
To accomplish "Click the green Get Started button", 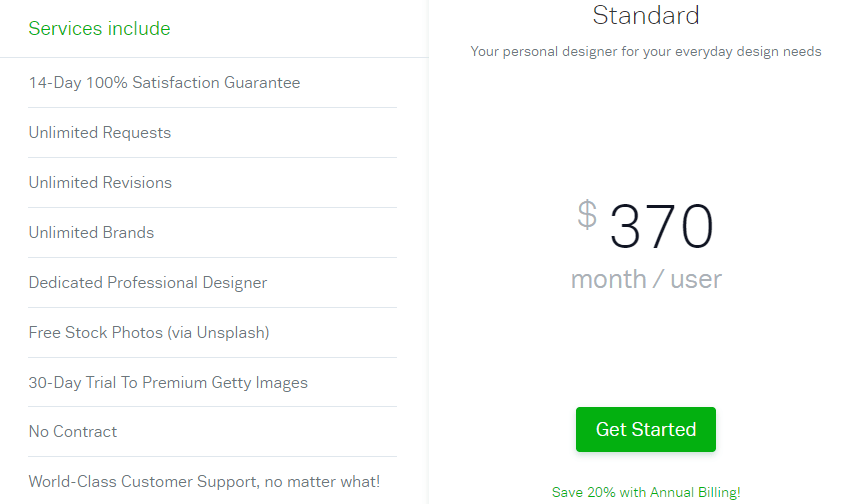I will coord(645,430).
